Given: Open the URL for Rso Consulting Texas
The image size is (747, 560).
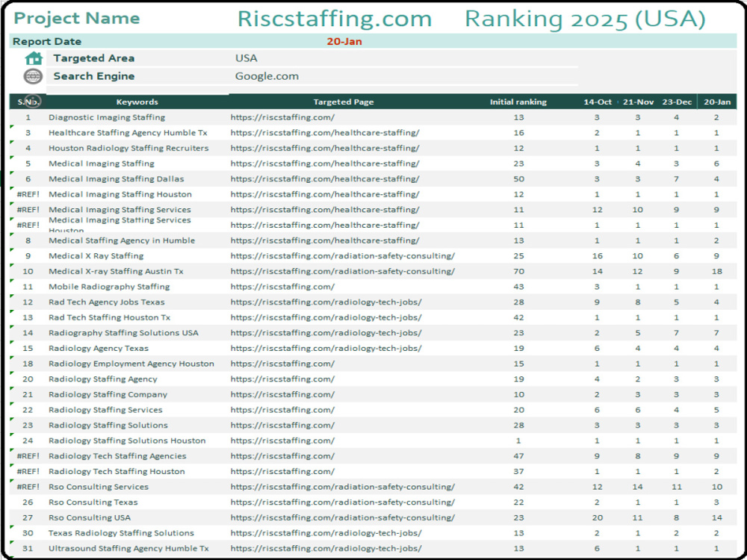Looking at the screenshot, I should point(343,503).
